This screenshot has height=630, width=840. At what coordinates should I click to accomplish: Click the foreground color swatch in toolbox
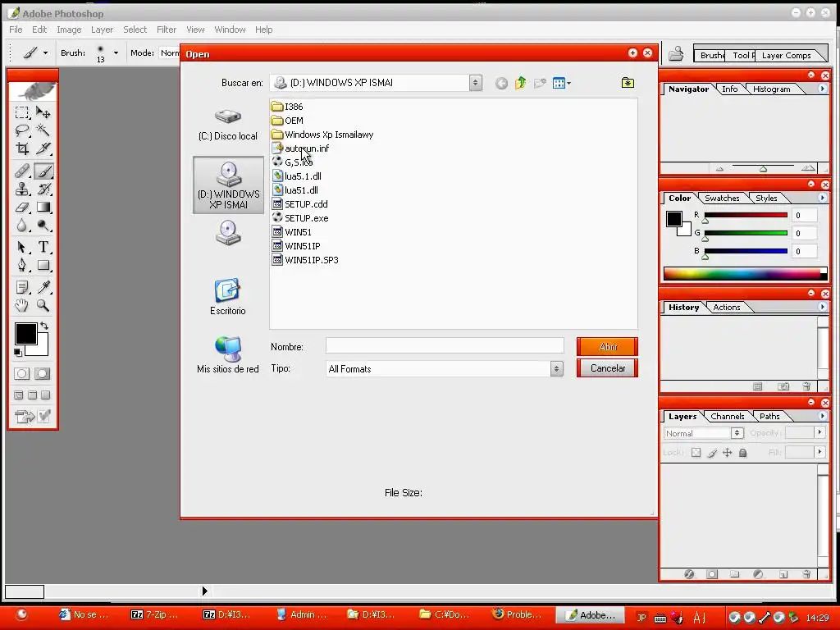click(25, 334)
